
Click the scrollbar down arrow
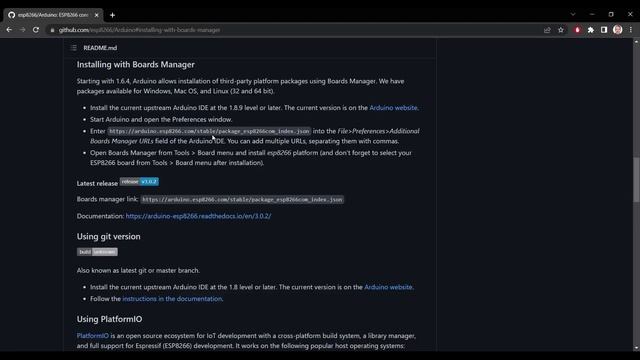click(x=636, y=348)
